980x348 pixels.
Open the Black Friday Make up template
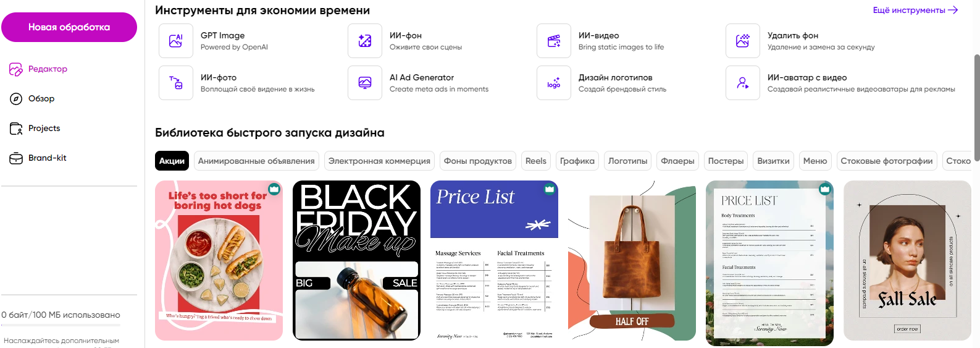coord(356,260)
